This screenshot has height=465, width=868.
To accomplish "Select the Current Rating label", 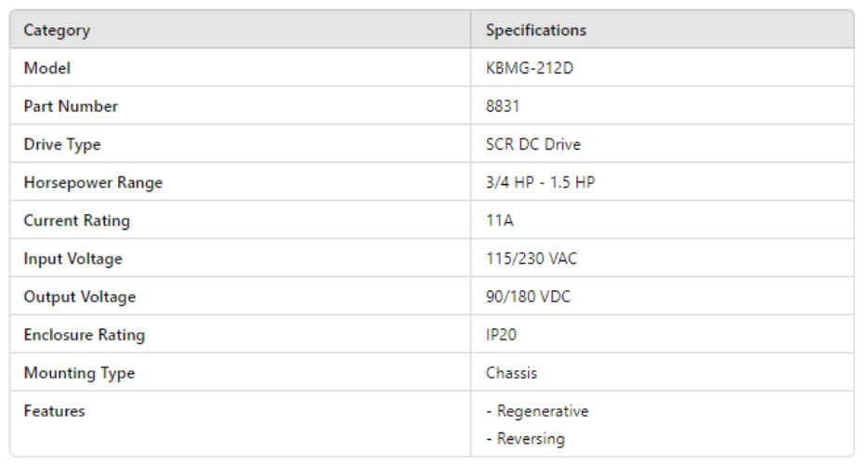I will coord(76,220).
